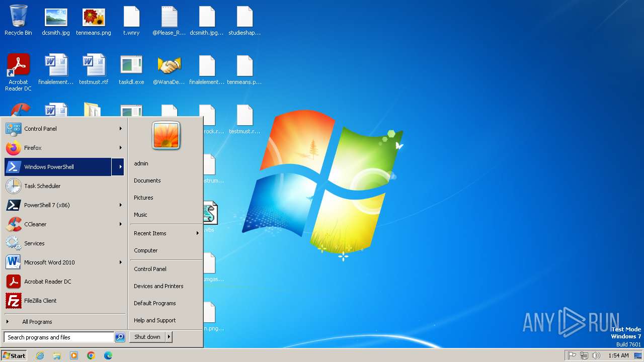644x362 pixels.
Task: Click the CCleaner icon in Start menu
Action: point(14,224)
